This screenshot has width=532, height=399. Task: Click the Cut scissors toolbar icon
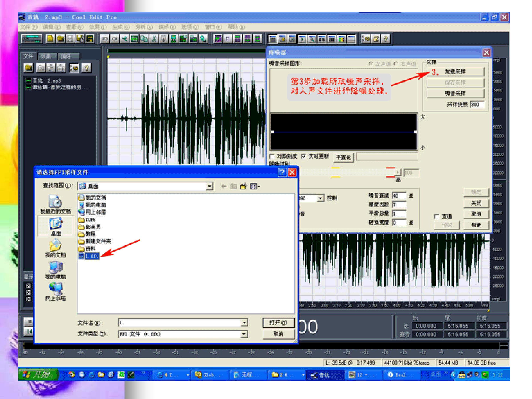click(x=154, y=39)
